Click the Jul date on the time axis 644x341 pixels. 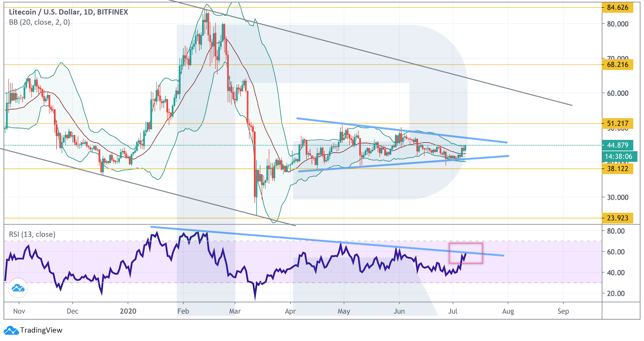453,311
